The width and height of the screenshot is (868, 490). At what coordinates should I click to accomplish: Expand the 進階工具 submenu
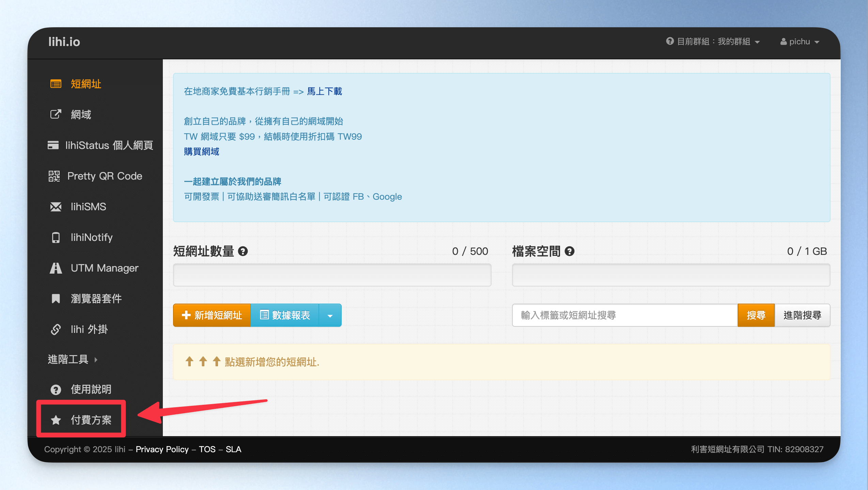coord(72,359)
